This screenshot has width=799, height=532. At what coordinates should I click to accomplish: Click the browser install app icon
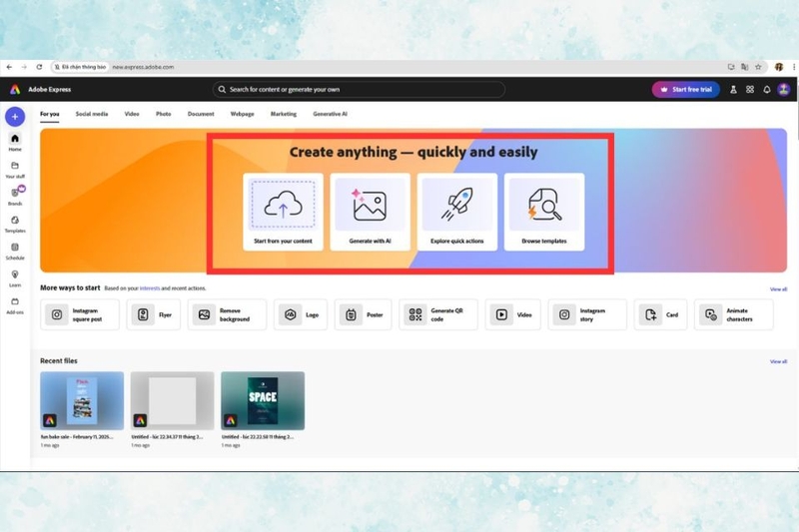click(x=731, y=67)
